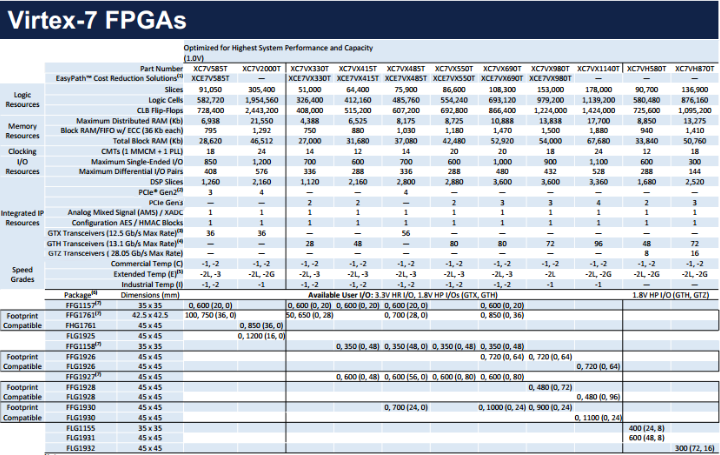The width and height of the screenshot is (720, 455).
Task: Click GTZ Transceivers (28.05 Gb/s Max Rate) label
Action: coord(115,253)
